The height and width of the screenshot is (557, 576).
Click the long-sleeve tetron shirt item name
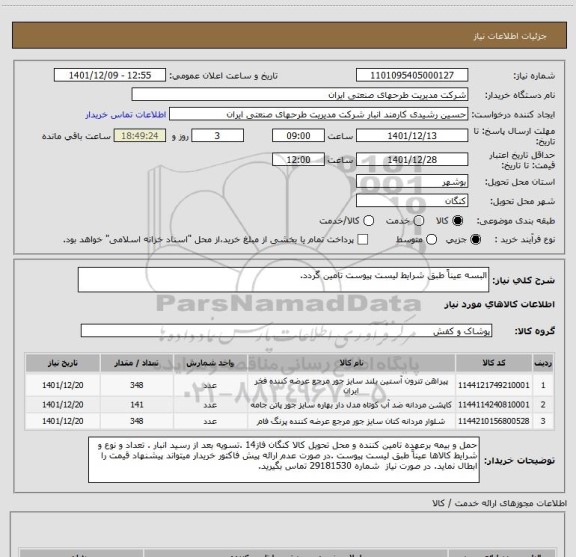click(351, 386)
